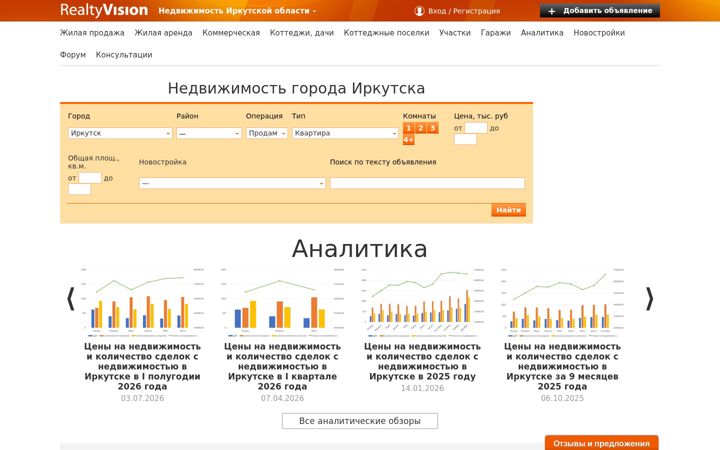Open article about I полугодии 2026 года
This screenshot has width=720, height=450.
click(x=142, y=366)
